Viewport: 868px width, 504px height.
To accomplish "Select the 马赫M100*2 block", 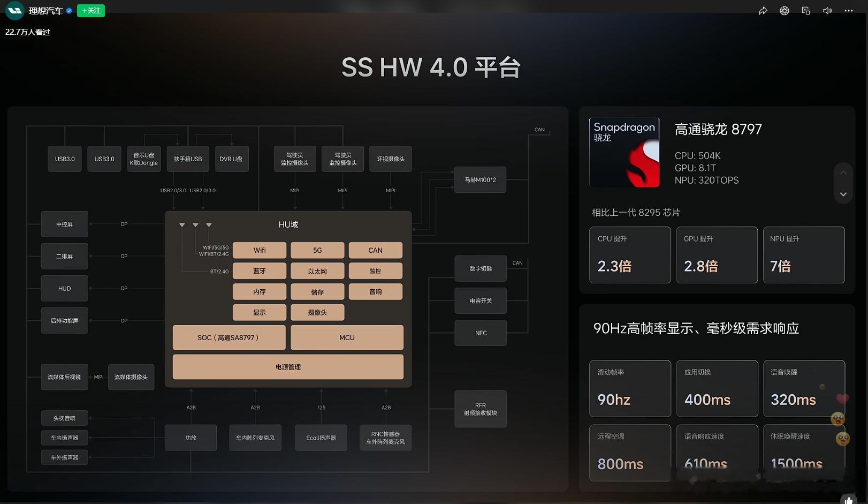I will tap(480, 180).
